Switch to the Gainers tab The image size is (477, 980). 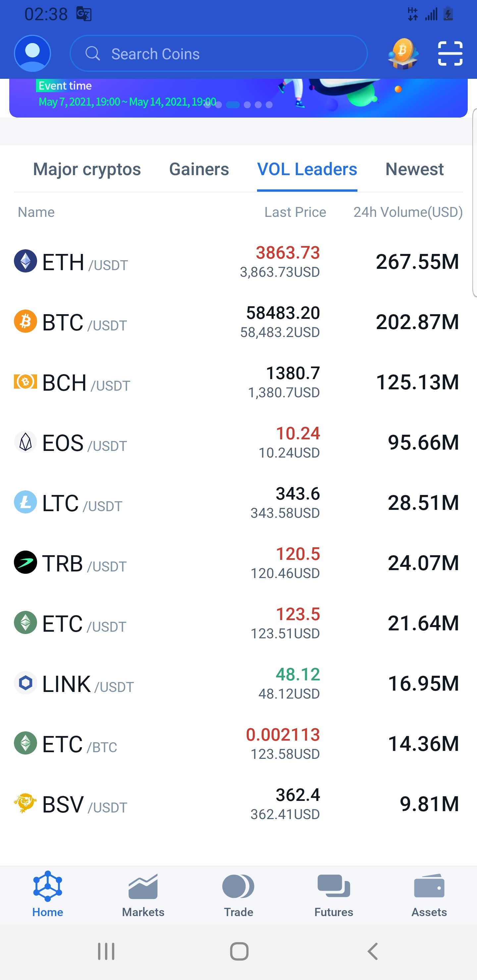(x=199, y=169)
